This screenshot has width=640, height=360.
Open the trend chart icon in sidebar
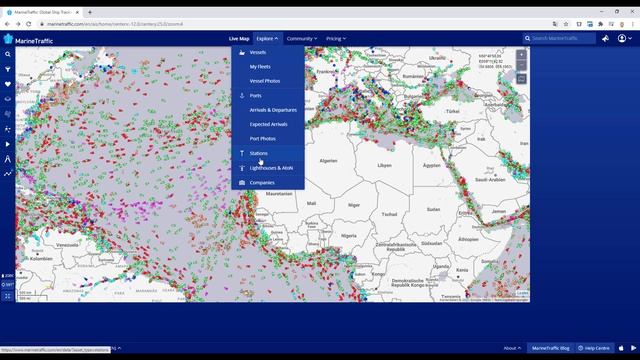tap(7, 174)
